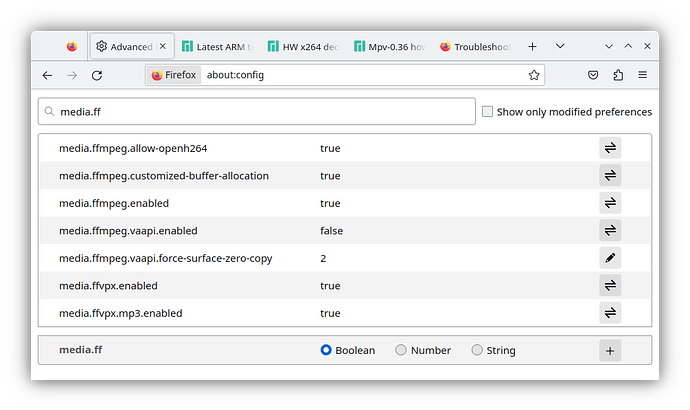690x410 pixels.
Task: Select the String radio option
Action: [x=477, y=350]
